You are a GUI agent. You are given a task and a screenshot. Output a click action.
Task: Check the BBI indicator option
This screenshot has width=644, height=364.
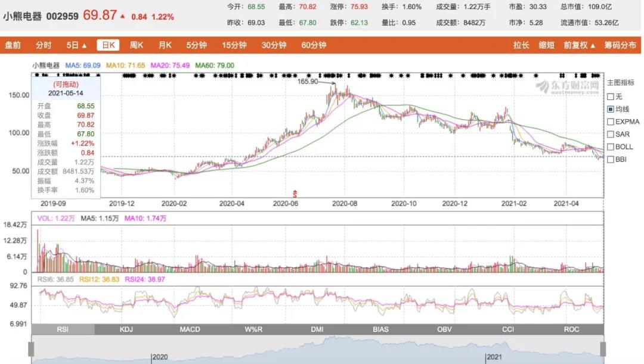(x=611, y=159)
